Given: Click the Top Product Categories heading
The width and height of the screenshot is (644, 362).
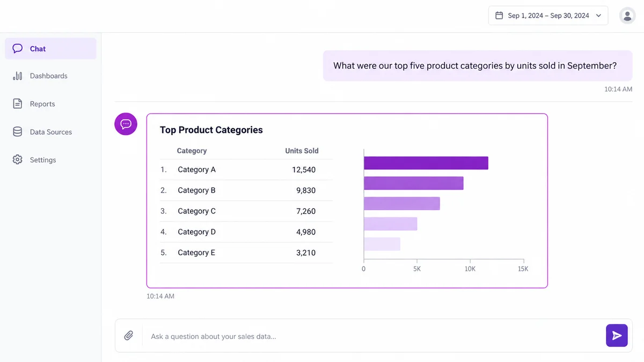Looking at the screenshot, I should point(211,130).
